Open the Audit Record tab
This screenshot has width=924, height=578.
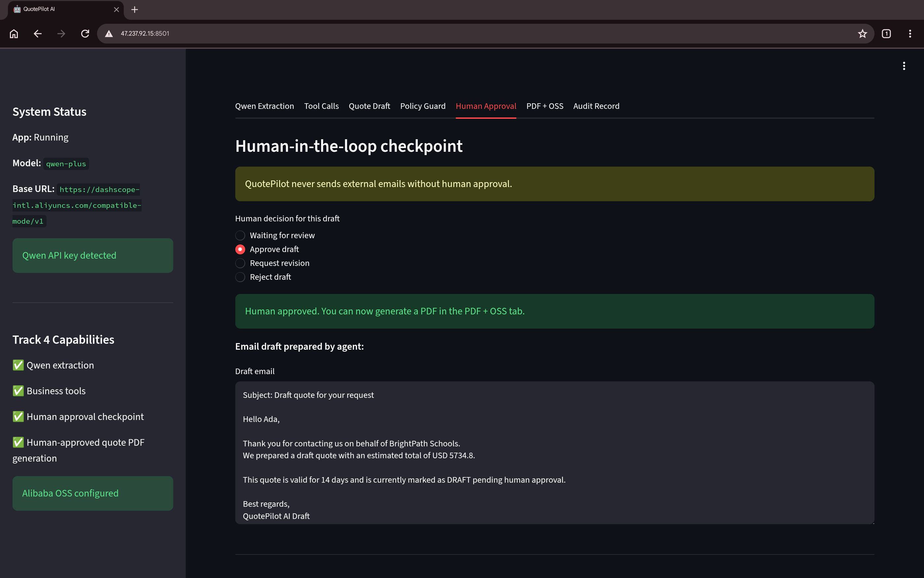pos(596,106)
